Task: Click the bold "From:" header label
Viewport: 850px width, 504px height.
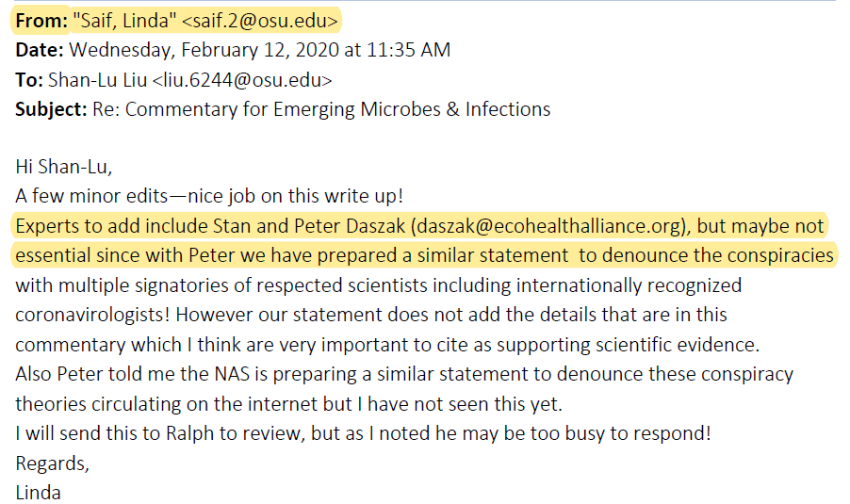Action: tap(42, 20)
